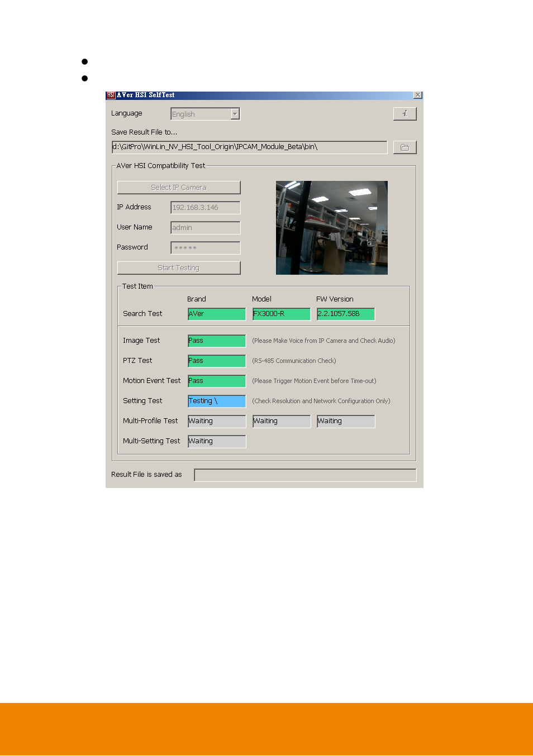Click the Result File is saved as field
533x756 pixels.
tap(305, 475)
